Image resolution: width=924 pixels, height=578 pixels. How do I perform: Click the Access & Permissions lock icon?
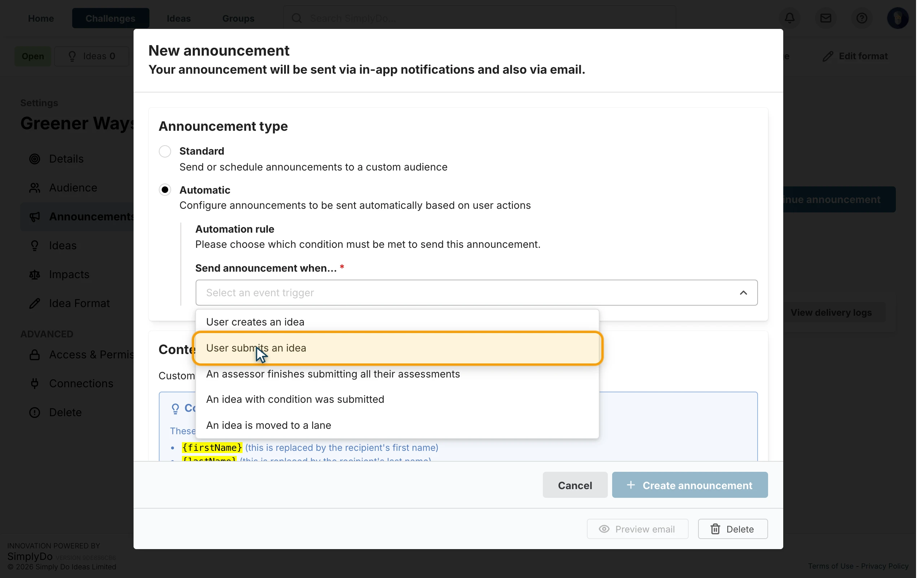[35, 355]
